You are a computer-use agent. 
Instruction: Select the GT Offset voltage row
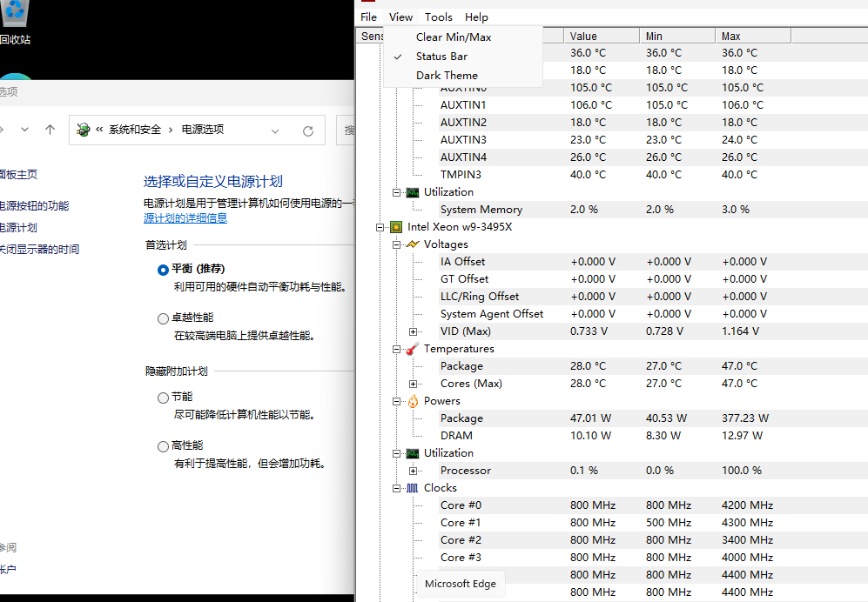pos(653,279)
